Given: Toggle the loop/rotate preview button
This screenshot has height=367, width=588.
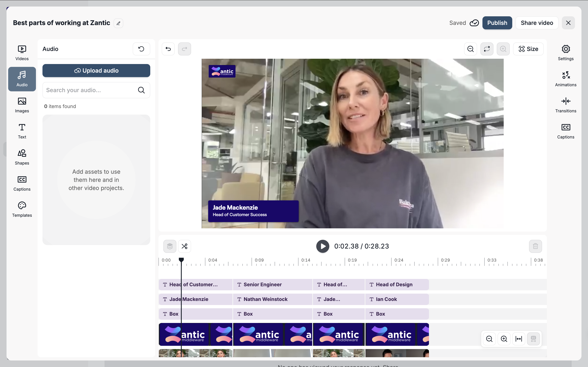Looking at the screenshot, I should (x=487, y=49).
